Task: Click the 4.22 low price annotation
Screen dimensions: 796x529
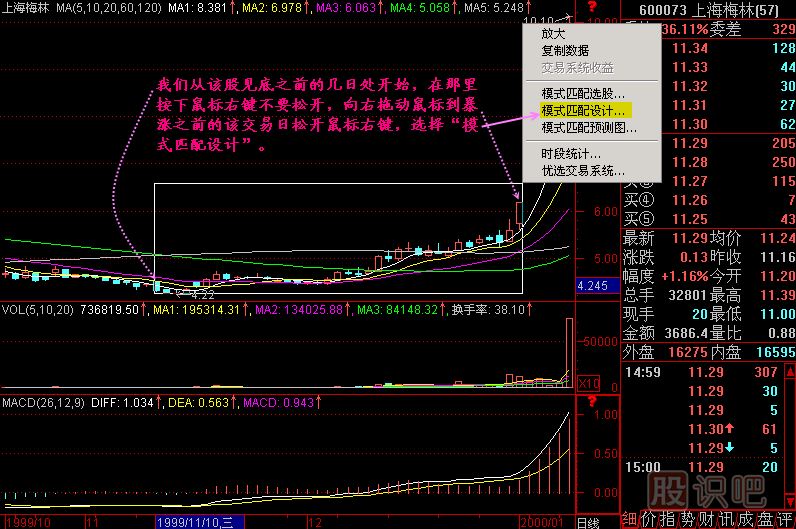Action: 203,294
